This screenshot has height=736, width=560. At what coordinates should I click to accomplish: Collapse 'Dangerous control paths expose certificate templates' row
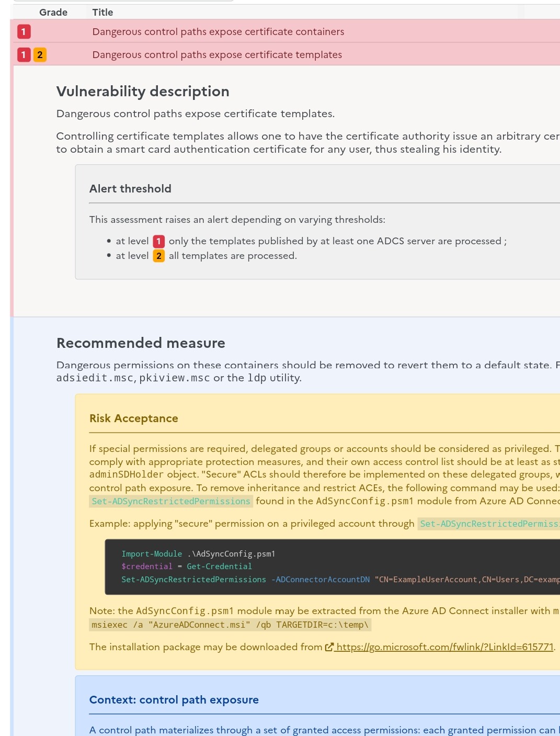click(x=217, y=55)
